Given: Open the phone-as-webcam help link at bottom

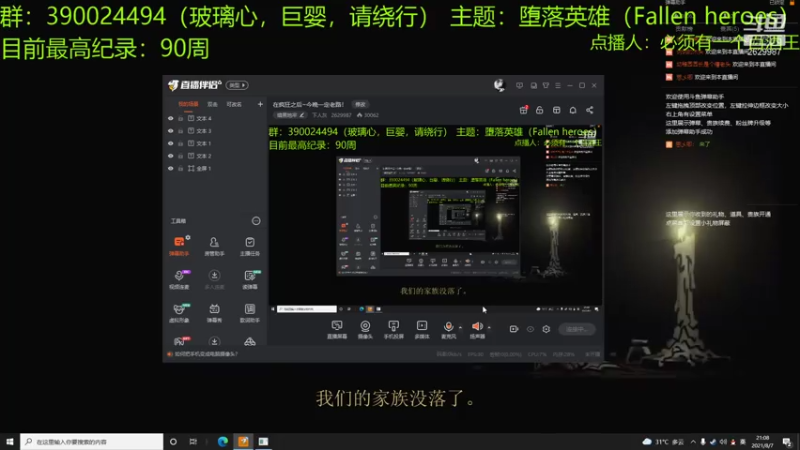Looking at the screenshot, I should 206,354.
